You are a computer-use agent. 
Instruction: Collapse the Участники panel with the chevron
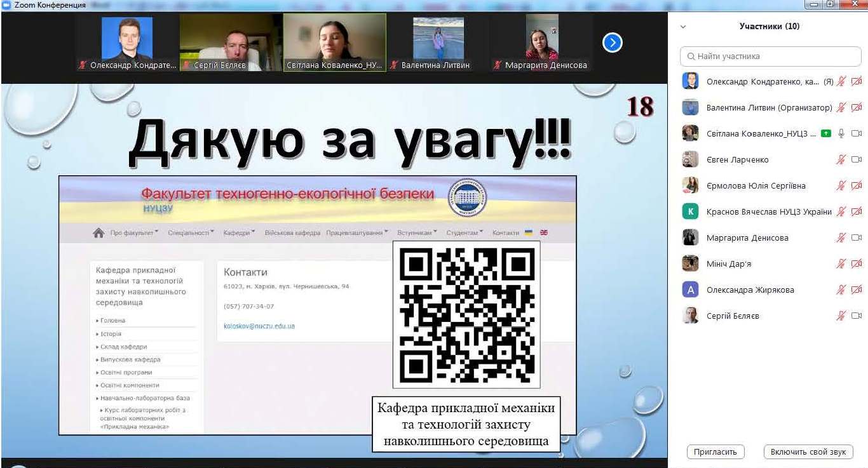(x=683, y=27)
